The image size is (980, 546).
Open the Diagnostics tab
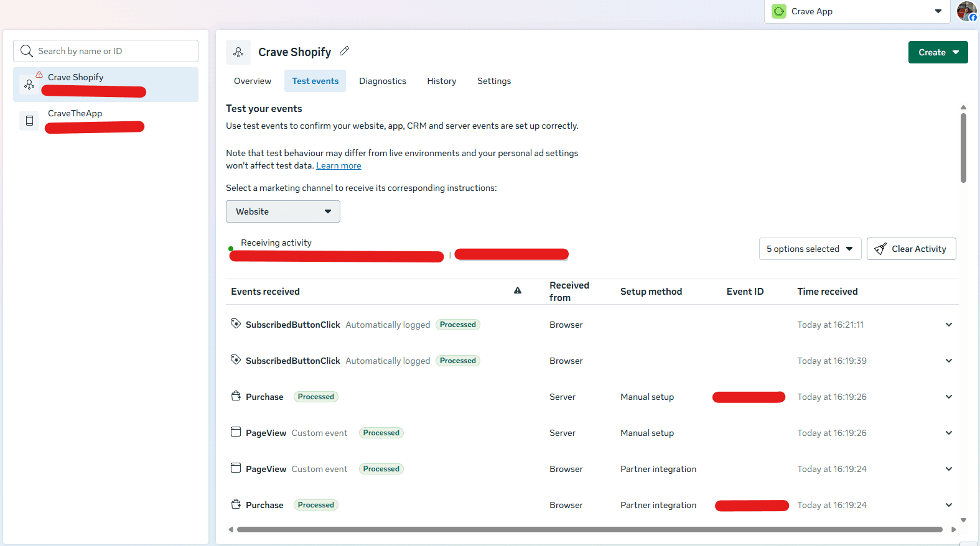point(383,81)
